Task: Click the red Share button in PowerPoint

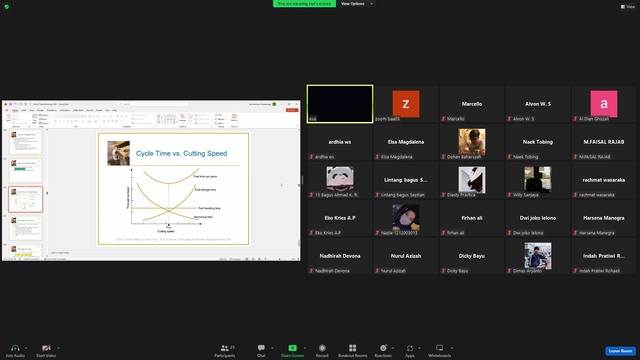Action: pyautogui.click(x=292, y=110)
